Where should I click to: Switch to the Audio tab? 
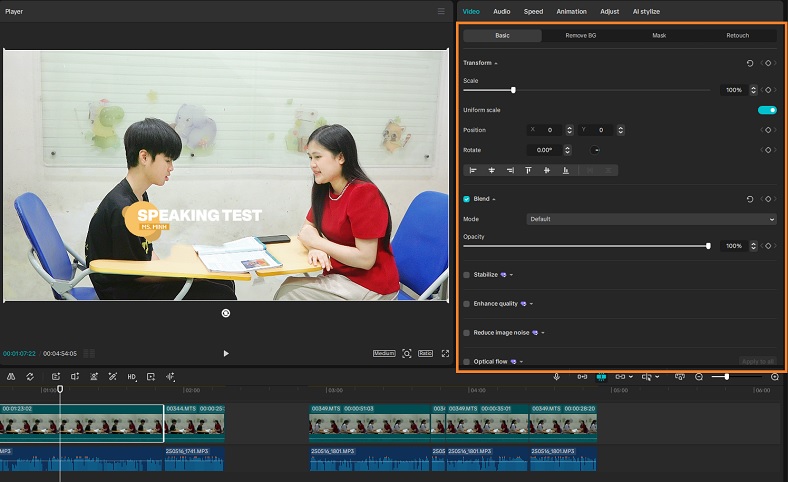pyautogui.click(x=501, y=12)
